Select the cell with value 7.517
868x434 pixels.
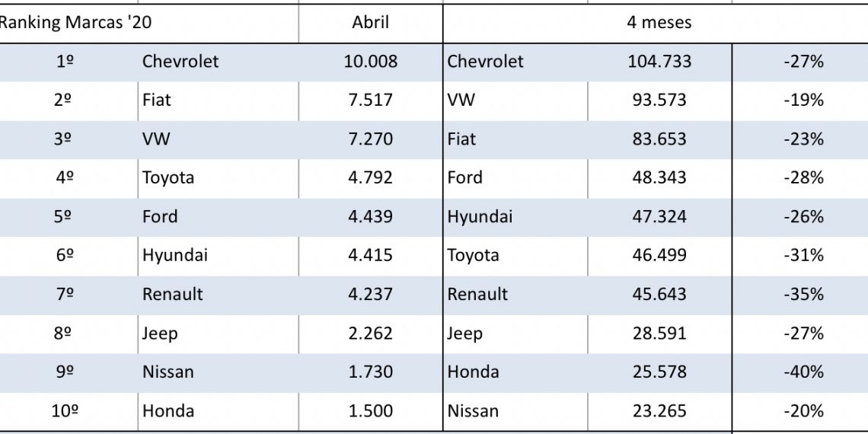coord(370,101)
